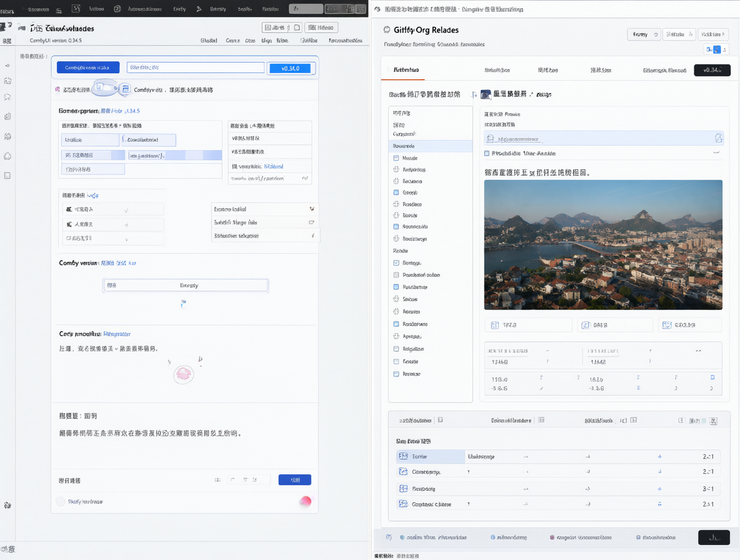
Task: Open the city landscape photo in right window
Action: (x=602, y=244)
